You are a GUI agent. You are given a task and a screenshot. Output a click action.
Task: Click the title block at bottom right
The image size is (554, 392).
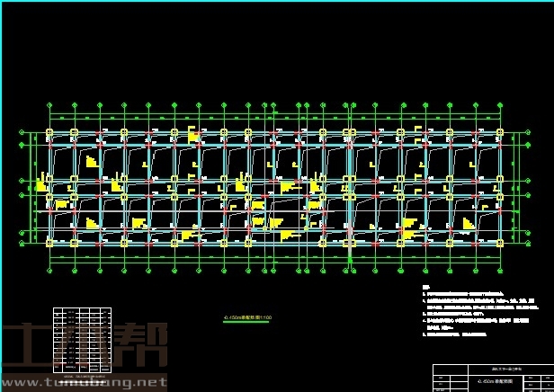pyautogui.click(x=492, y=377)
